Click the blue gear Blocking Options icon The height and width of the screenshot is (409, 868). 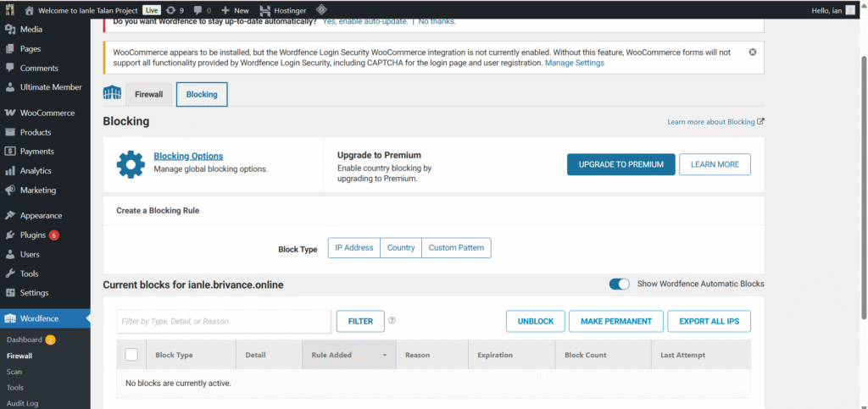(131, 164)
